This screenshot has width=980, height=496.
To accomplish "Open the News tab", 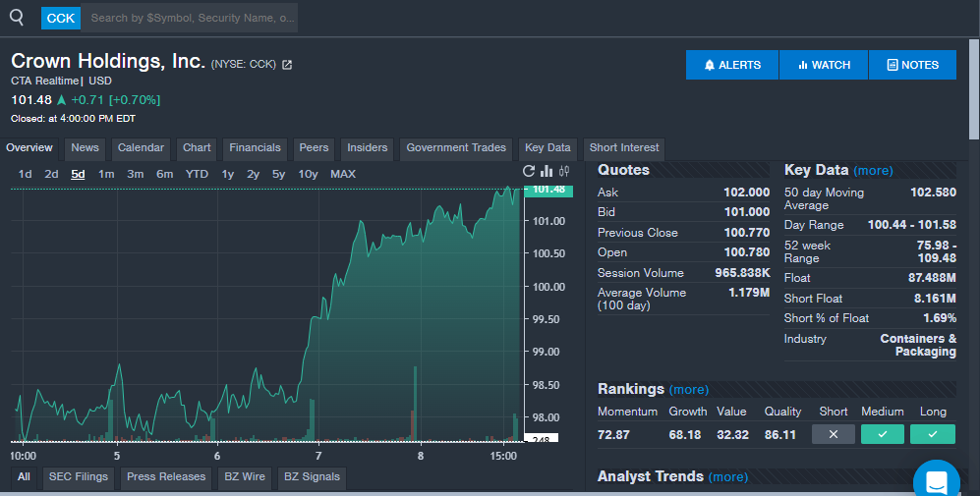I will pos(85,148).
